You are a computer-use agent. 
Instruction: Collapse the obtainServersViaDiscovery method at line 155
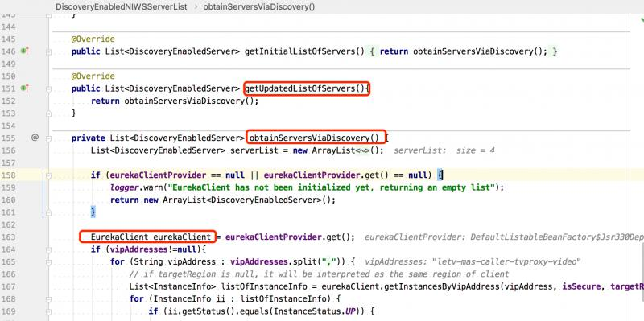[48, 138]
